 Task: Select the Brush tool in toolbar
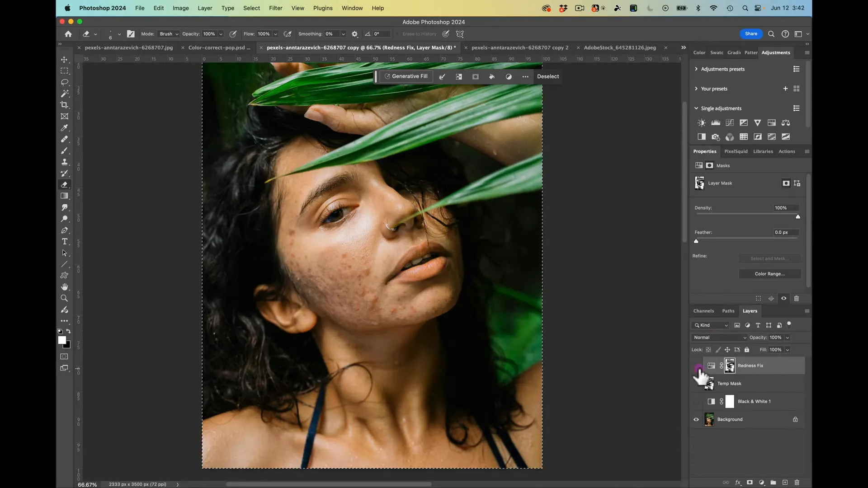[65, 150]
